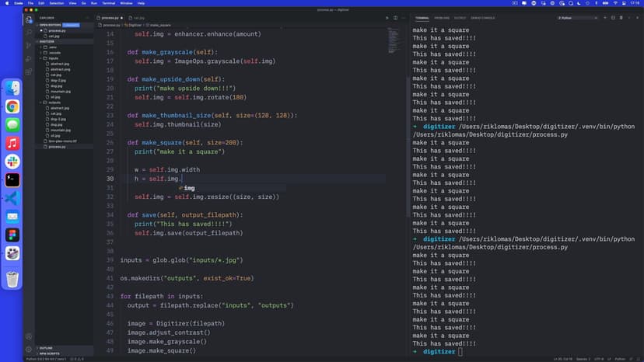644x362 pixels.
Task: Choose the img autocomplete suggestion
Action: pyautogui.click(x=189, y=188)
